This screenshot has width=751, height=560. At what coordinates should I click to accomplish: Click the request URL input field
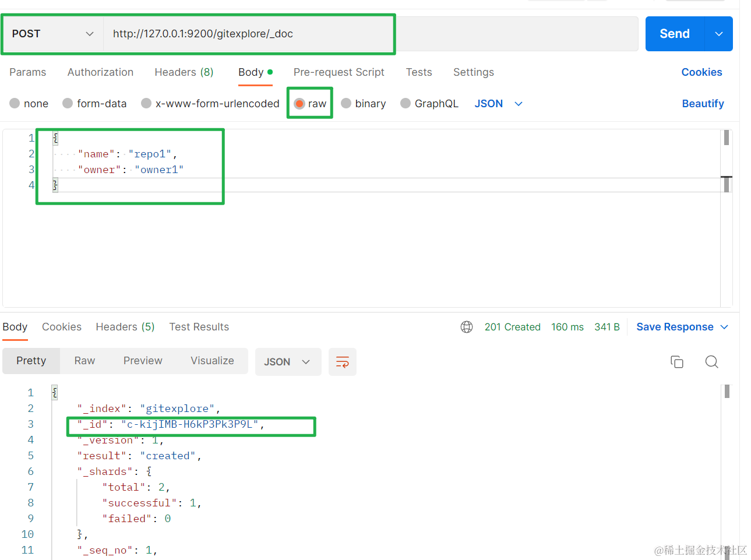pyautogui.click(x=371, y=34)
